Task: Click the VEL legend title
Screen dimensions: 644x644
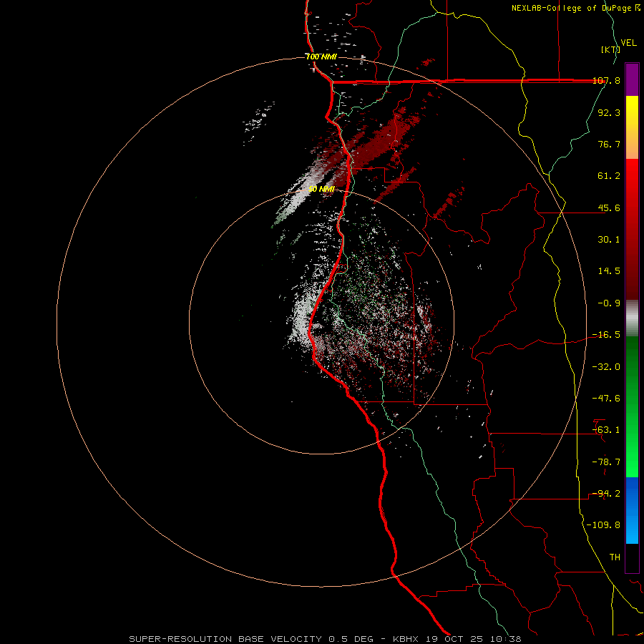Action: tap(628, 43)
